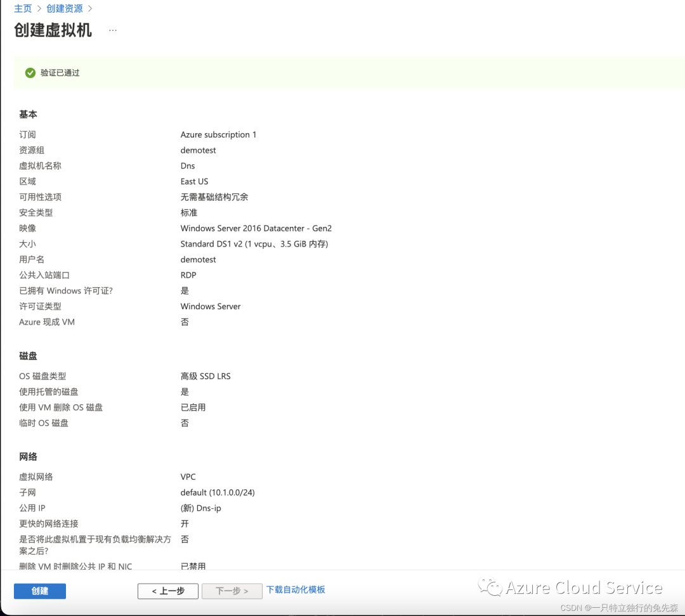
Task: Select the disk type 高级 SSD LRS
Action: [x=205, y=376]
